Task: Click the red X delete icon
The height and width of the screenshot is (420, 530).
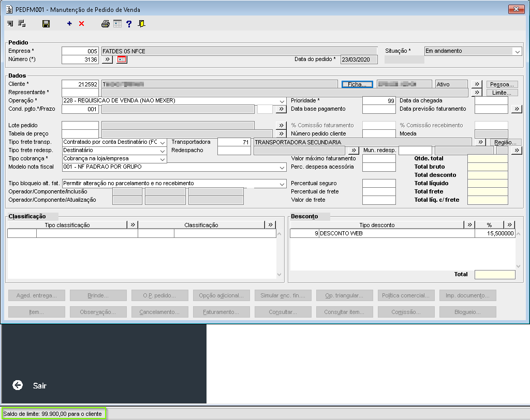Action: (81, 23)
